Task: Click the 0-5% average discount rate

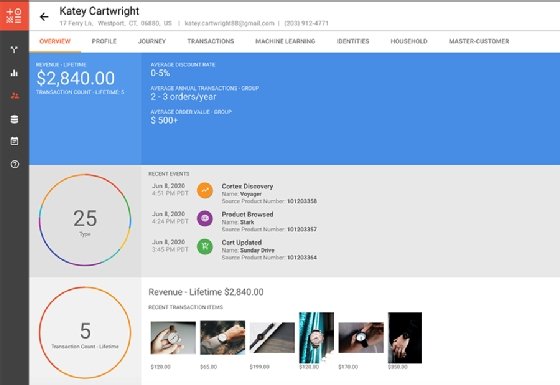Action: 160,73
